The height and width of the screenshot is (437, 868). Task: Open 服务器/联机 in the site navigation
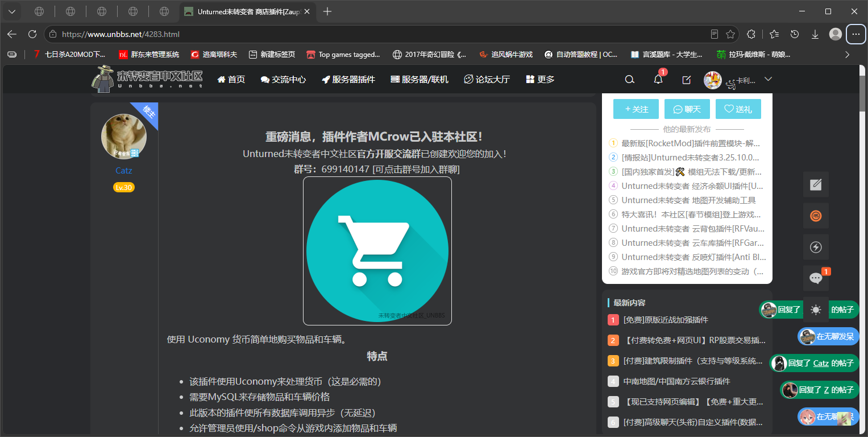[420, 80]
